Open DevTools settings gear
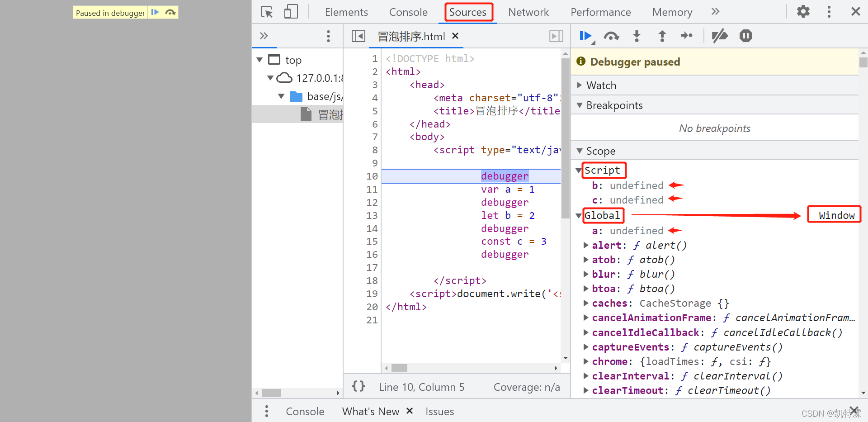Viewport: 868px width, 422px height. 803,11
